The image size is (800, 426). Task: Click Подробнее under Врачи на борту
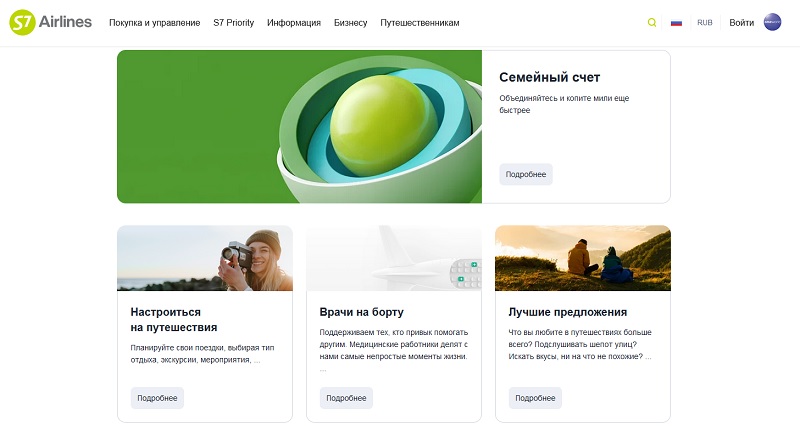[346, 398]
